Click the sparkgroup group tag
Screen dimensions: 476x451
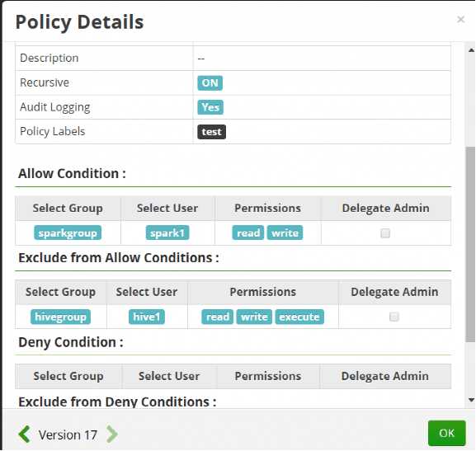(x=68, y=233)
